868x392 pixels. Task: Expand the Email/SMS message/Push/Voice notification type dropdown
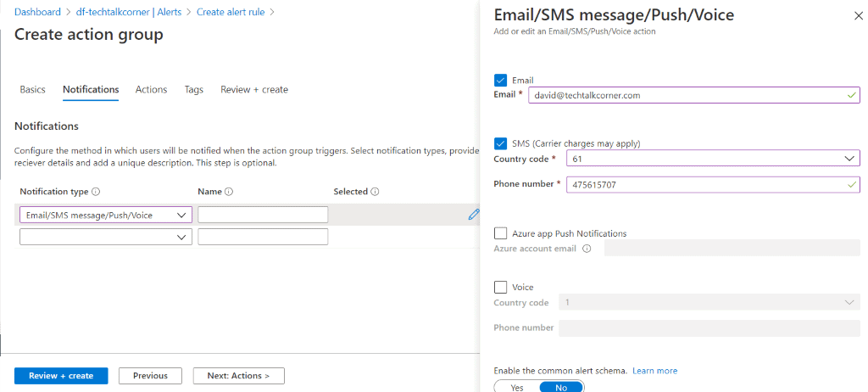106,216
